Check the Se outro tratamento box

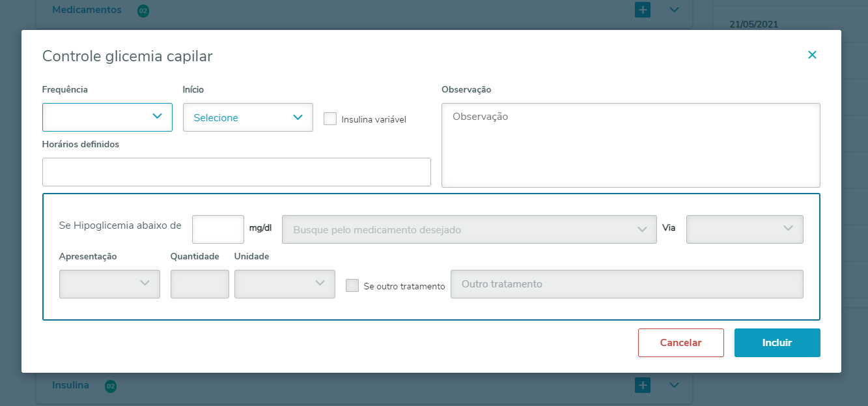tap(352, 285)
